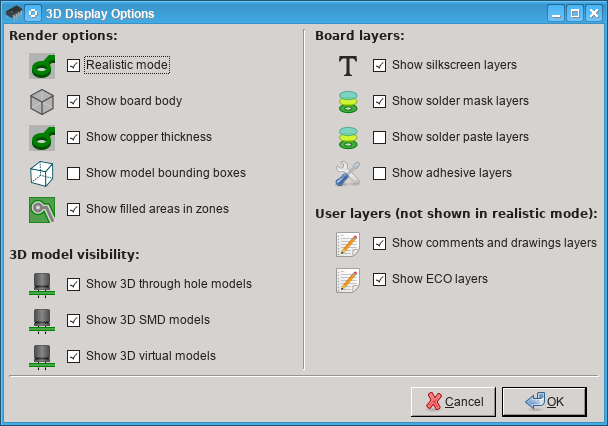The height and width of the screenshot is (426, 608).
Task: Uncheck Show silkscreen layers checkbox
Action: 379,65
